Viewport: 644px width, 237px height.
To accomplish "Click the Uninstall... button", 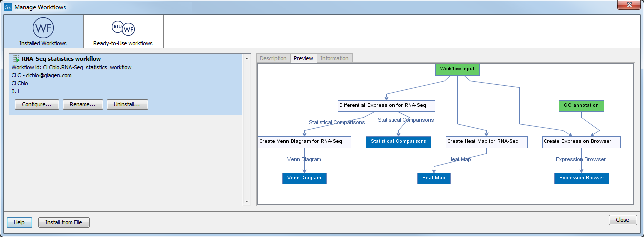I will pos(127,104).
